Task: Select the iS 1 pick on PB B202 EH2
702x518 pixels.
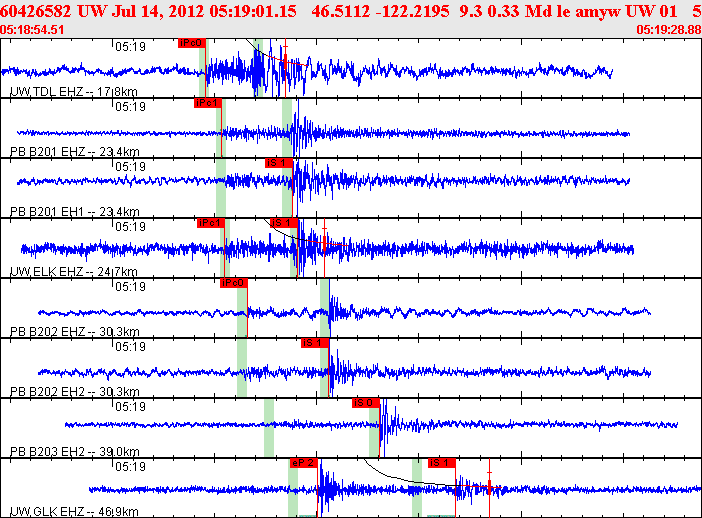Action: (x=315, y=343)
